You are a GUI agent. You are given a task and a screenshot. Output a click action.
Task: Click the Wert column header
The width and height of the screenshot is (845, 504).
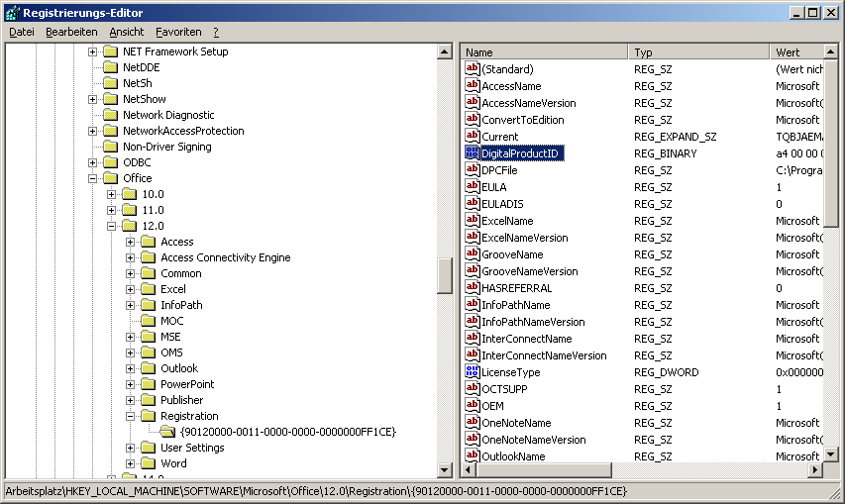pyautogui.click(x=796, y=52)
